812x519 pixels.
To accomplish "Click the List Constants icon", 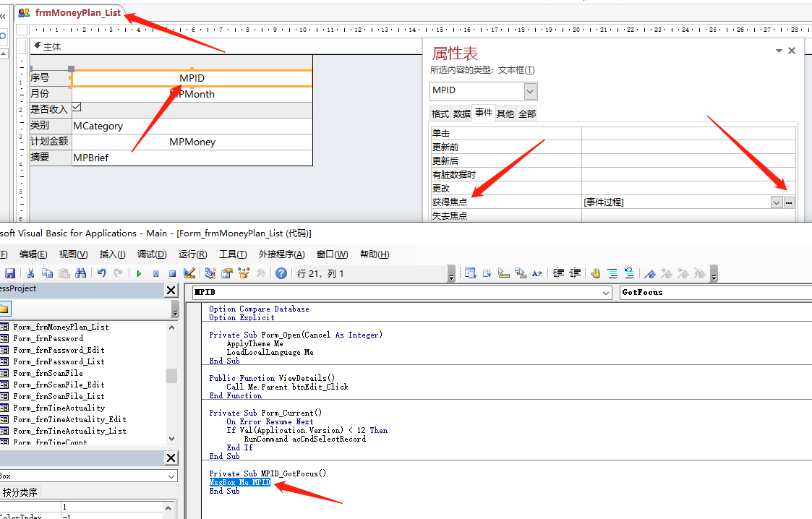I will click(x=487, y=273).
